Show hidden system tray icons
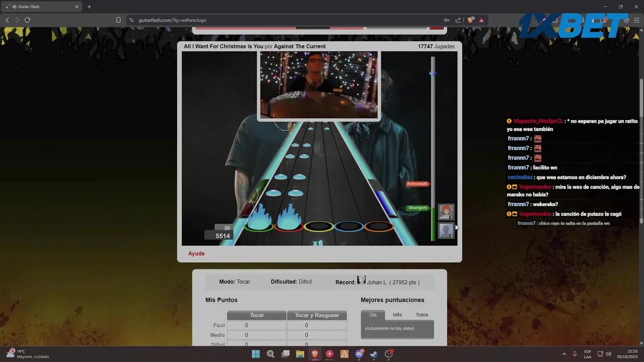The width and height of the screenshot is (644, 362). [x=563, y=354]
